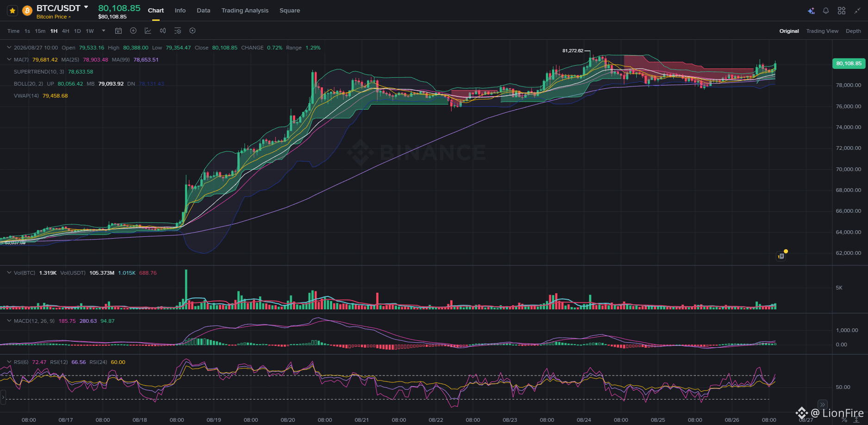The height and width of the screenshot is (425, 868).
Task: Select the Time line-chart interval
Action: 13,31
